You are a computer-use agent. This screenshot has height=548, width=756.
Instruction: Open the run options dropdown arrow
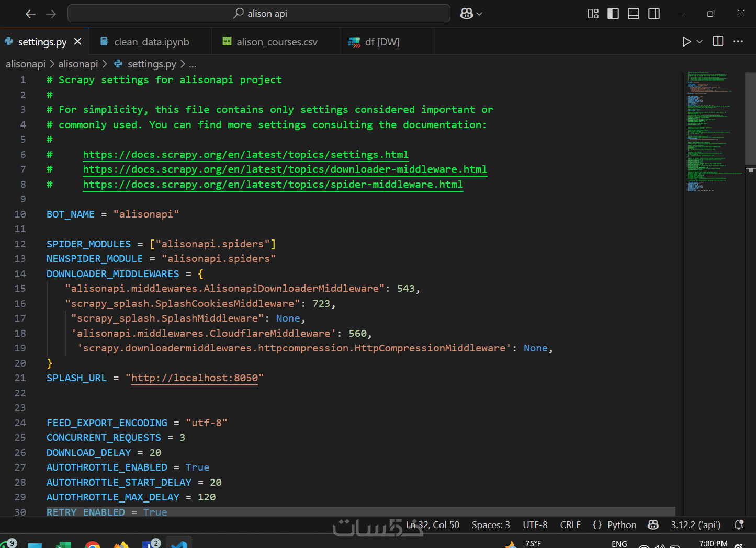699,42
